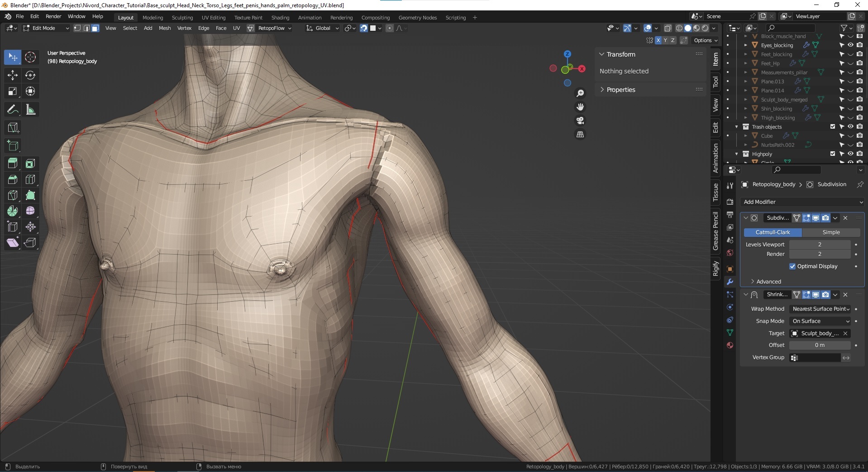Activate the Rotate tool
Screen dimensions: 868x472
[x=30, y=75]
